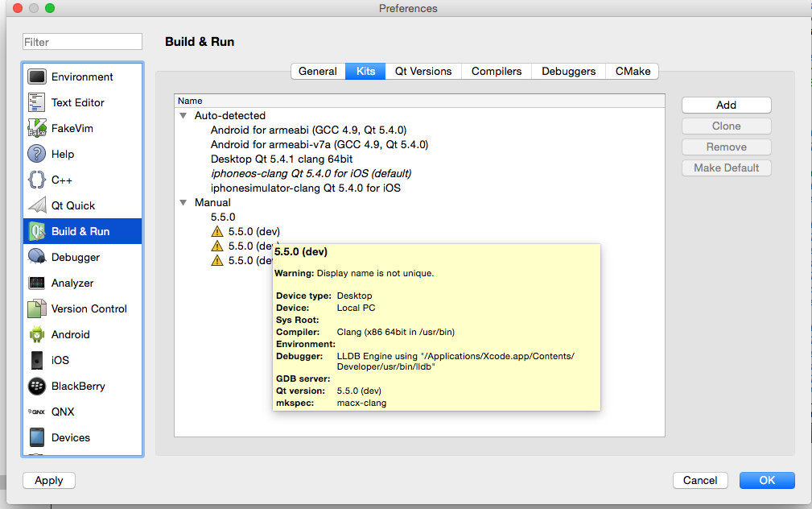Open FakeVim settings icon

coord(37,128)
